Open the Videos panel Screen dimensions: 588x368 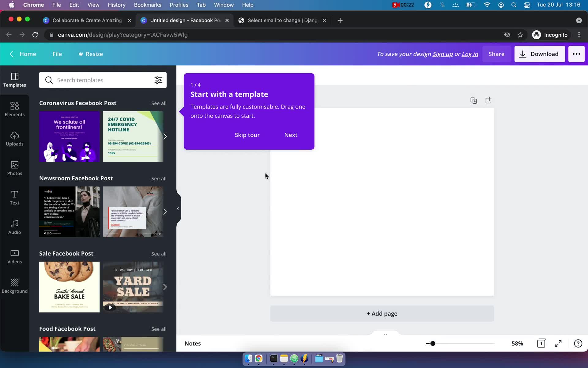(x=15, y=256)
